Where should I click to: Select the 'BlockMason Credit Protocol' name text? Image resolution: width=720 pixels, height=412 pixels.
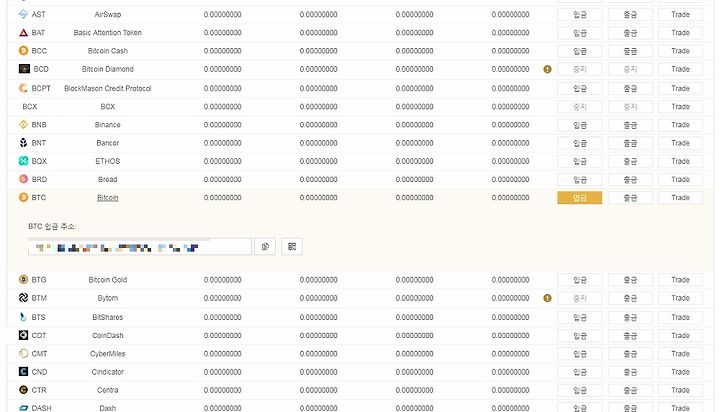(107, 88)
